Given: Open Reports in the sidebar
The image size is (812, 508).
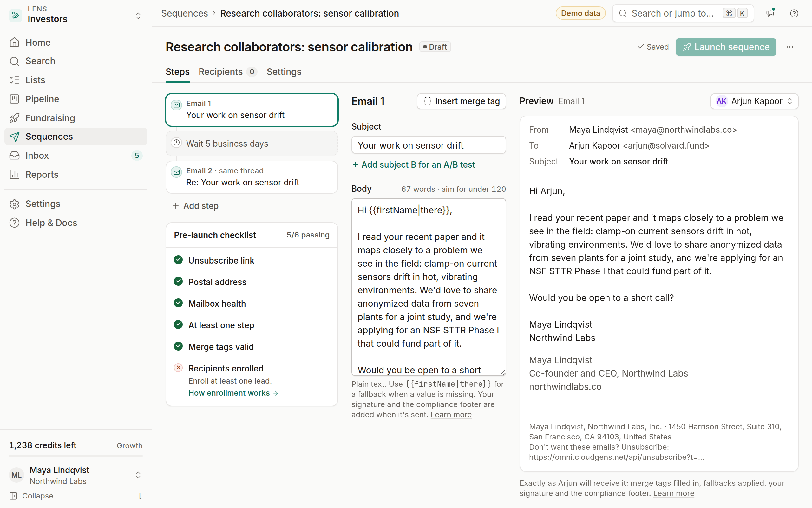Looking at the screenshot, I should coord(76,175).
